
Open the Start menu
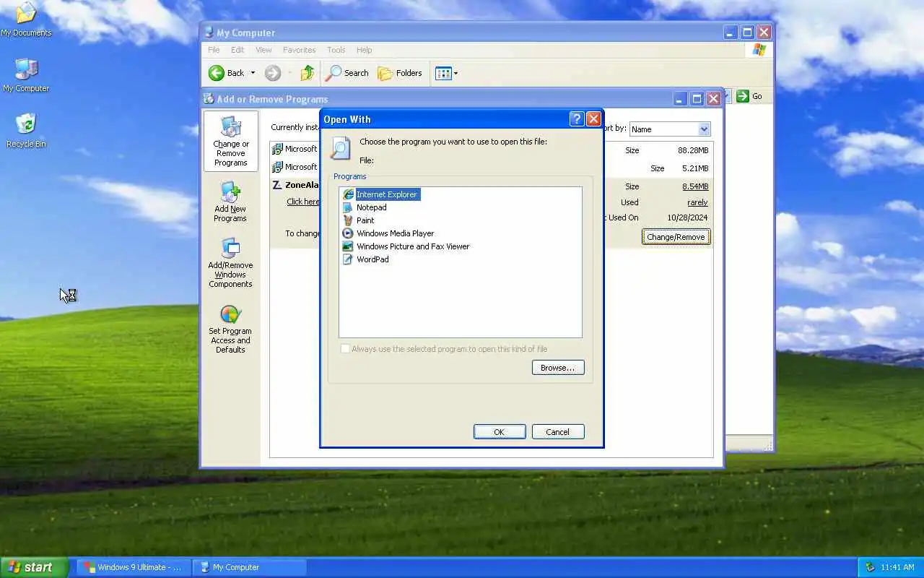click(34, 567)
